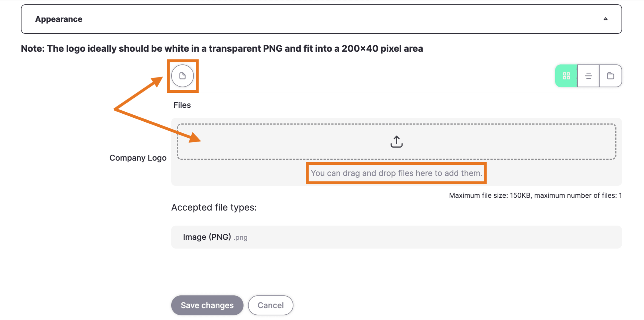644x320 pixels.
Task: Click the .png extension text
Action: (240, 237)
